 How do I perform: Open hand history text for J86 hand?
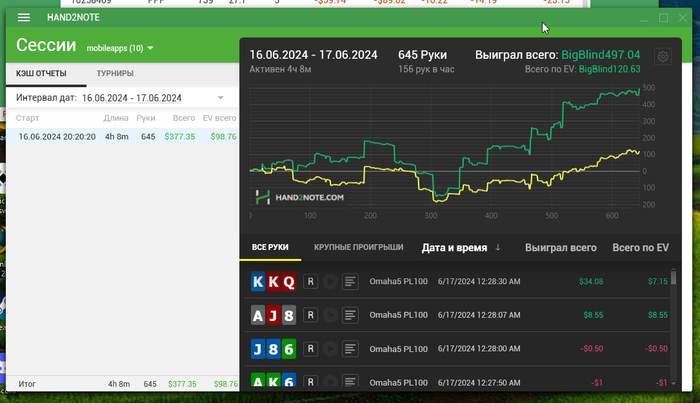point(350,349)
